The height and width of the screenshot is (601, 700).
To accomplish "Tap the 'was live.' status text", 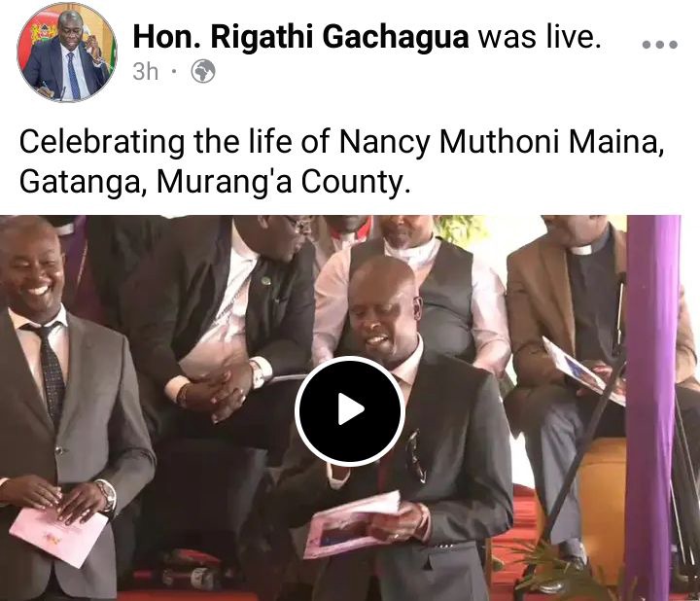I will coord(540,37).
